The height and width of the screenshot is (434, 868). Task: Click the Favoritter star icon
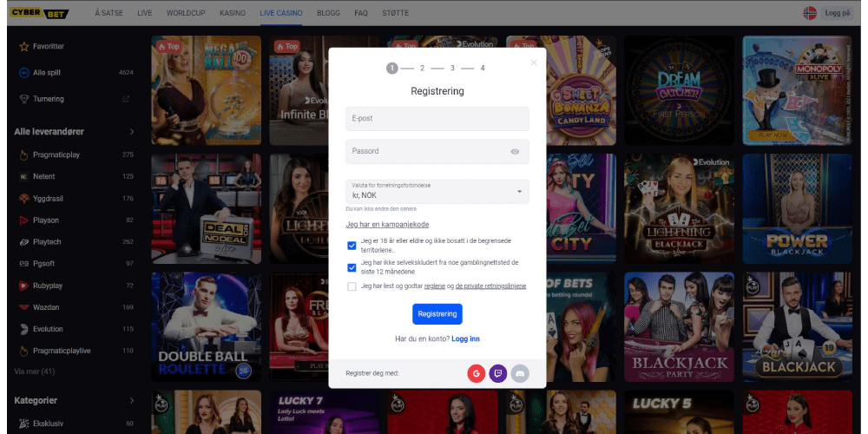(23, 46)
